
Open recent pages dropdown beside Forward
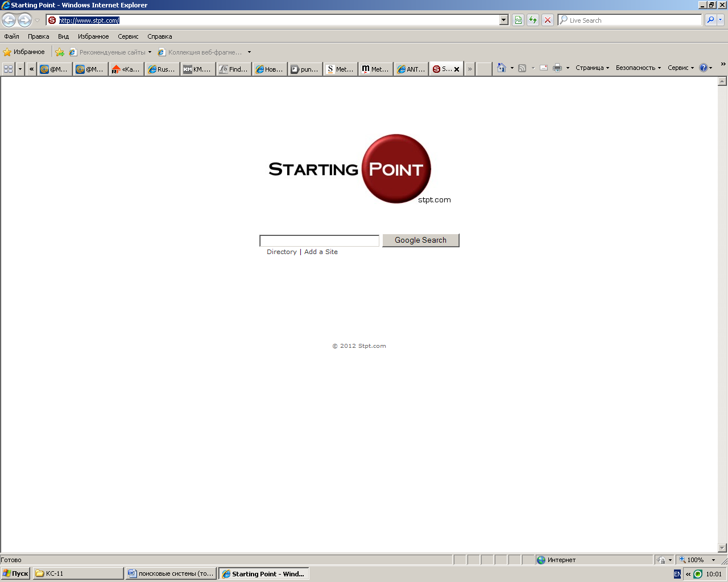point(37,20)
